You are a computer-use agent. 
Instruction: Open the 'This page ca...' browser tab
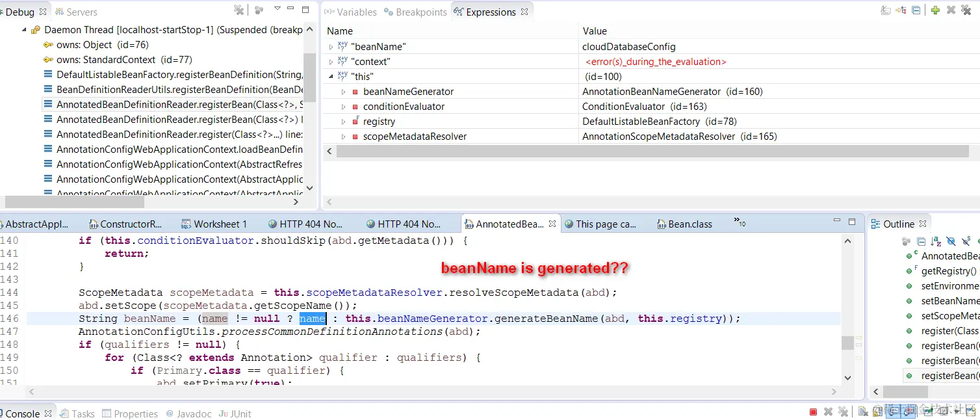(600, 224)
